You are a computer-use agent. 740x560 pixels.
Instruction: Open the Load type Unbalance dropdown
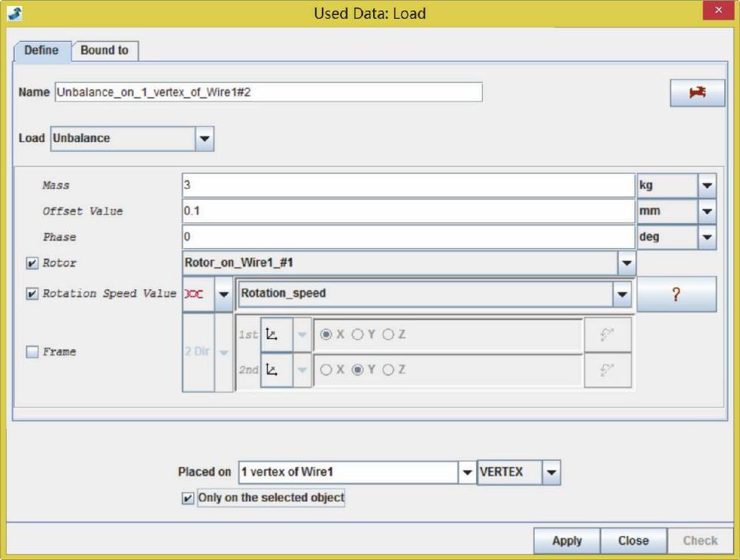[x=205, y=138]
